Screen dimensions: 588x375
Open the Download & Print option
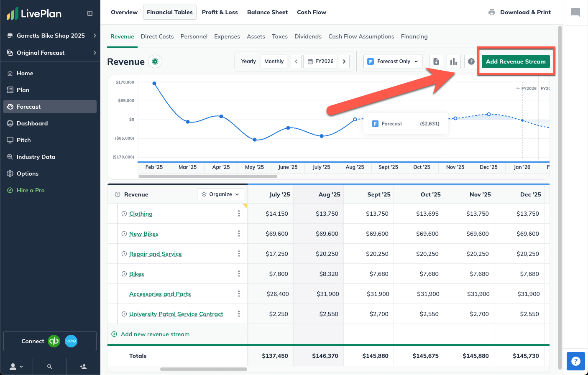520,12
